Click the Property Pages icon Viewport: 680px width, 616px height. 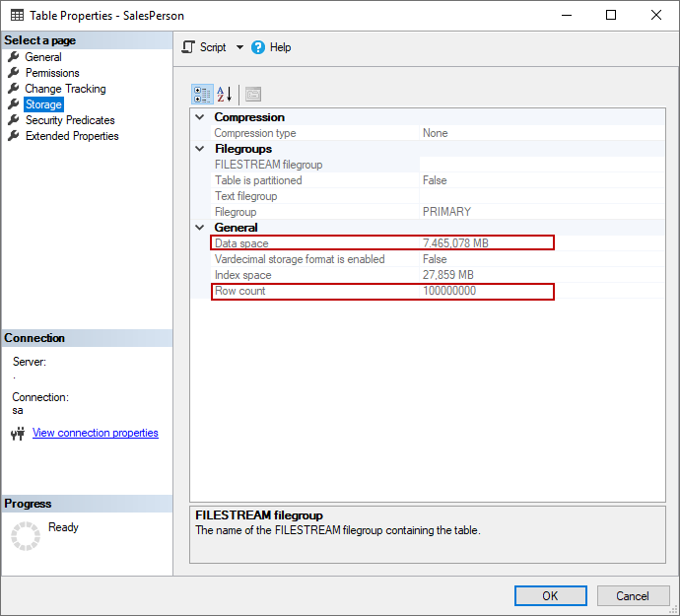coord(253,95)
